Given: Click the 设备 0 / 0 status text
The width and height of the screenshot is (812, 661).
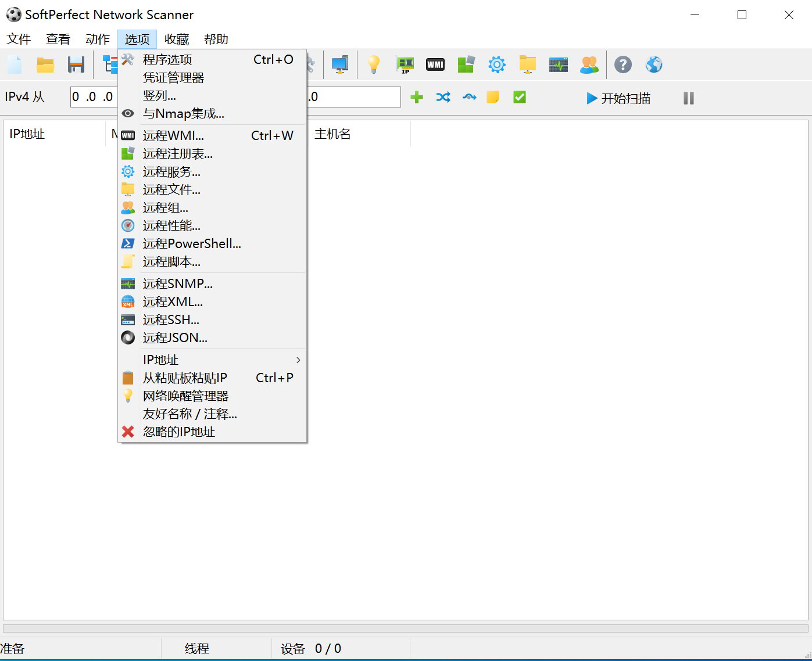Looking at the screenshot, I should [x=311, y=649].
